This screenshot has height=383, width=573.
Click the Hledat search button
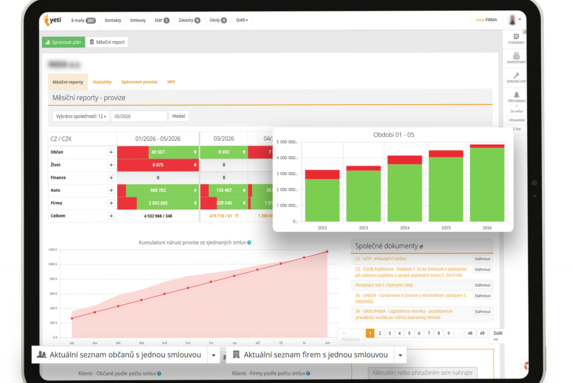point(178,116)
